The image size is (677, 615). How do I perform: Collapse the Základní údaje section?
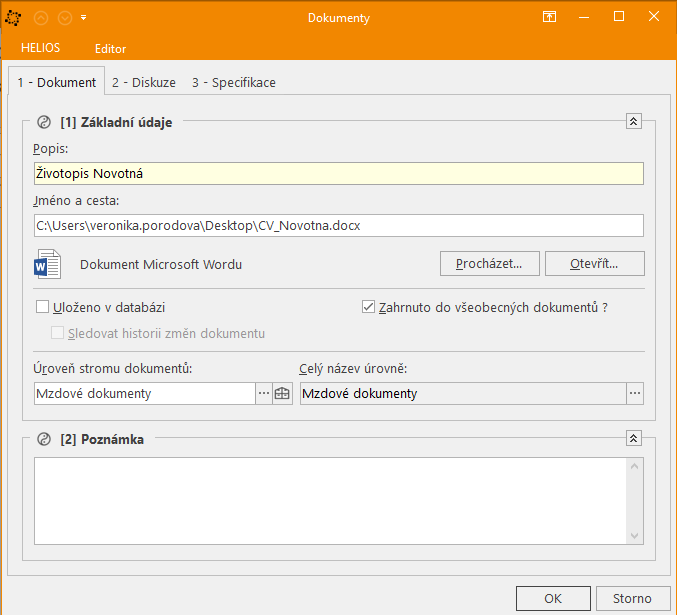pyautogui.click(x=633, y=122)
